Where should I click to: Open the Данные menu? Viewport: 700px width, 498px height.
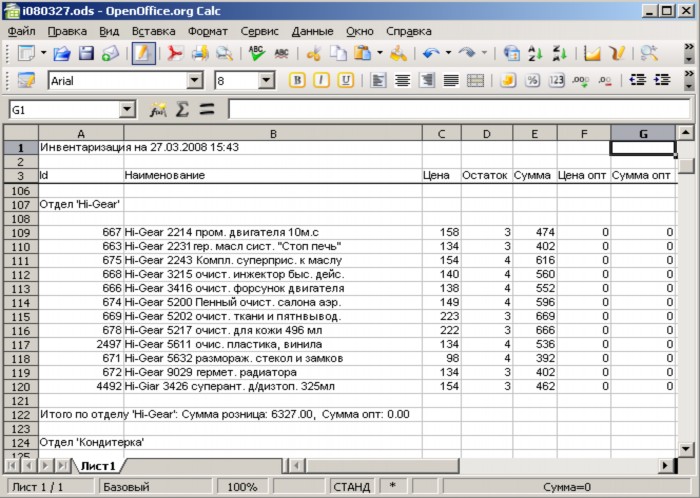click(x=312, y=32)
